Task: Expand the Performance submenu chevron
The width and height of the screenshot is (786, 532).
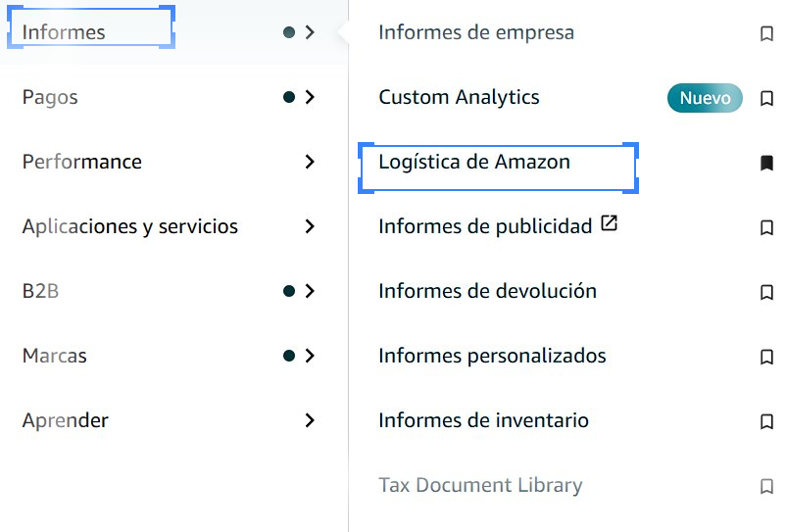Action: (310, 162)
